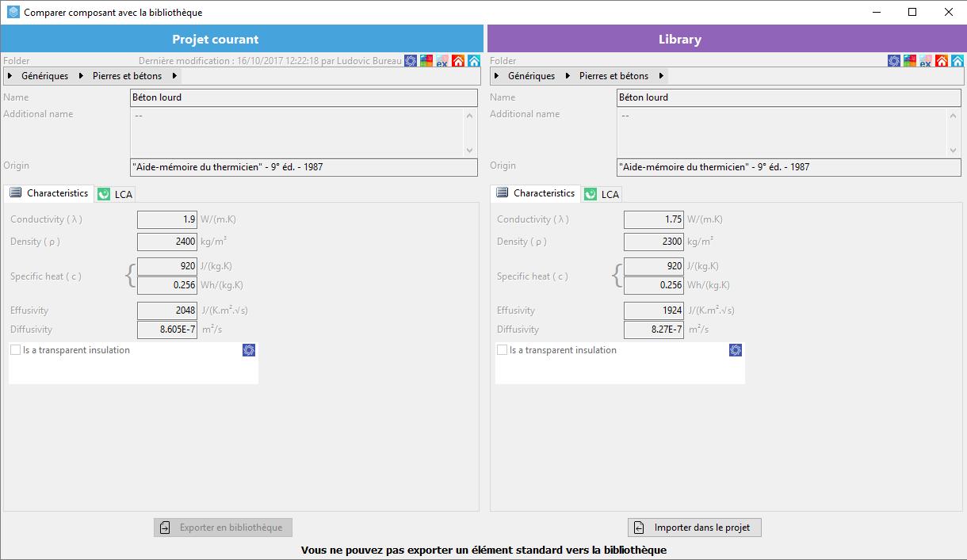
Task: Click Additional name text area in Projet courant
Action: coord(297,132)
